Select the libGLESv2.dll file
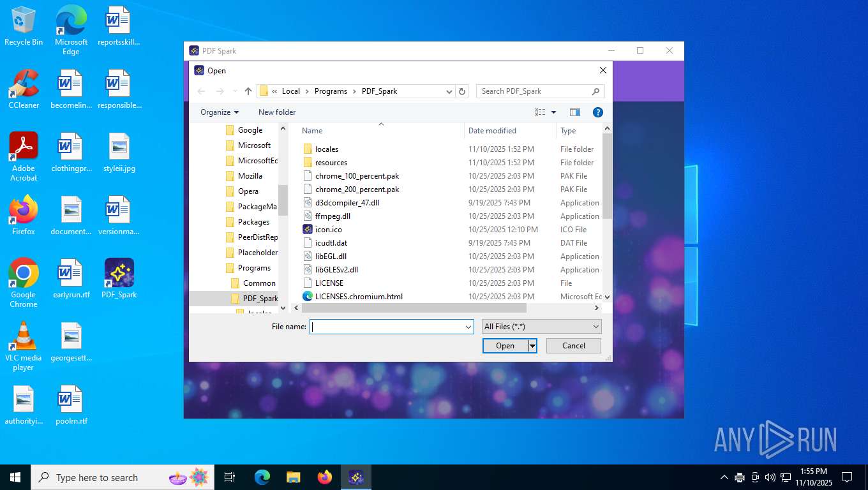868x490 pixels. 336,270
